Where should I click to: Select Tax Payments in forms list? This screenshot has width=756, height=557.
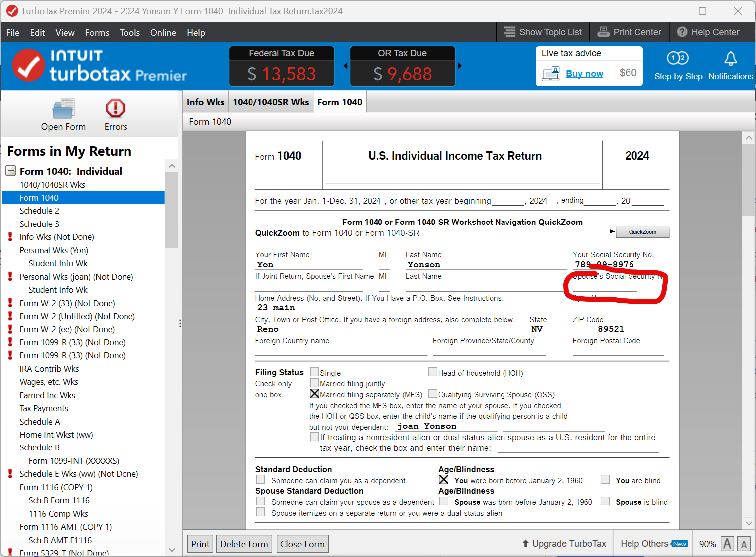pyautogui.click(x=44, y=408)
